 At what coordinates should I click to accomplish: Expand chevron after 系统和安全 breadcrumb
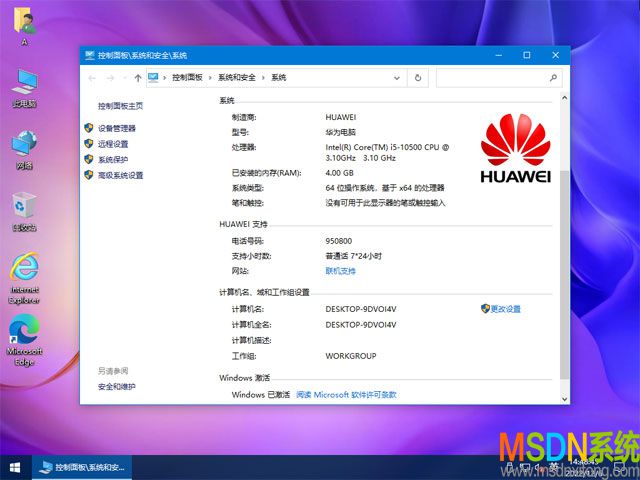[263, 78]
